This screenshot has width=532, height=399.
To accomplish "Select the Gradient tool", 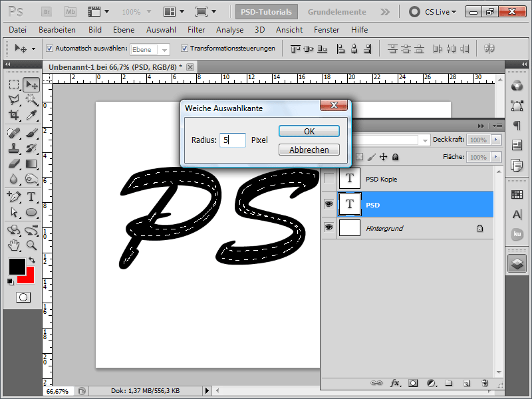I will tap(31, 164).
